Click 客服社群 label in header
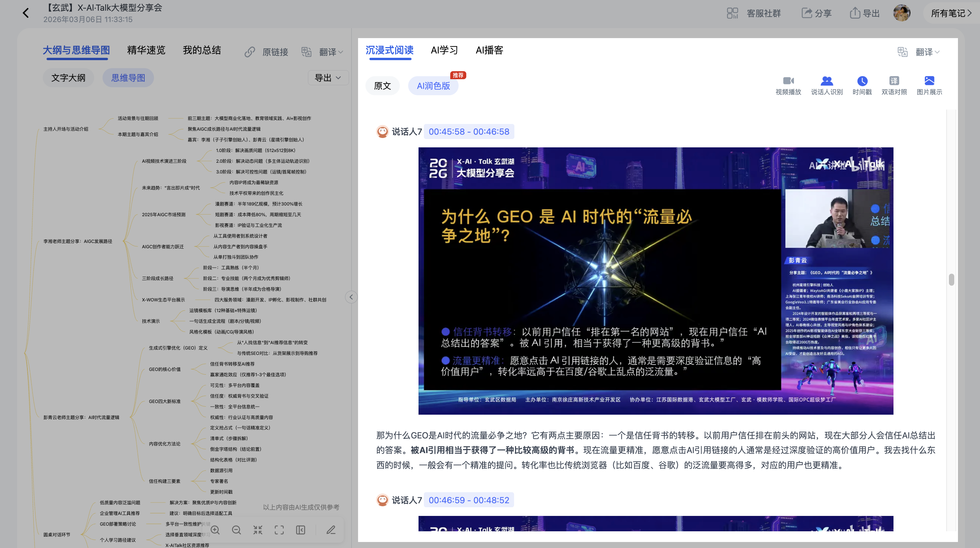980x548 pixels. click(764, 13)
